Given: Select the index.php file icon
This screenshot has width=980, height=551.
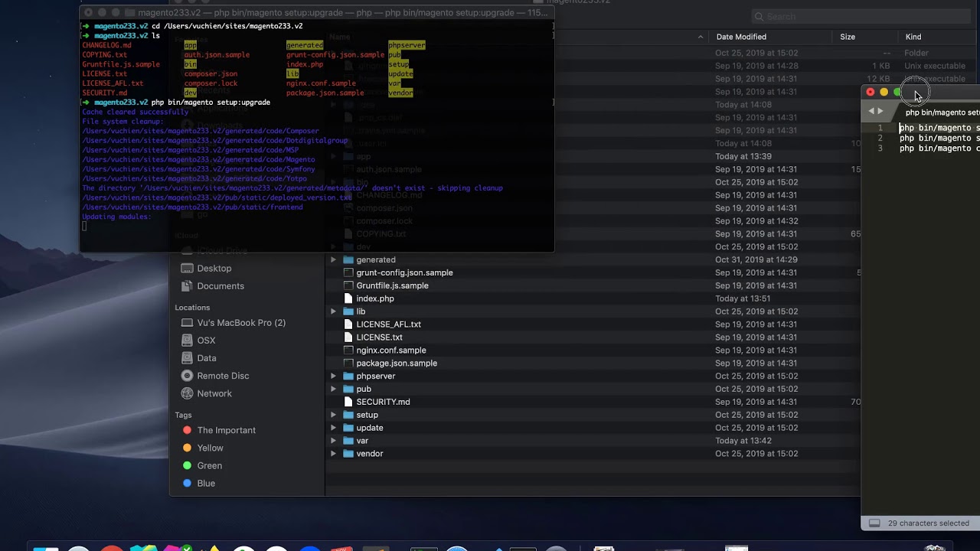Looking at the screenshot, I should click(348, 298).
